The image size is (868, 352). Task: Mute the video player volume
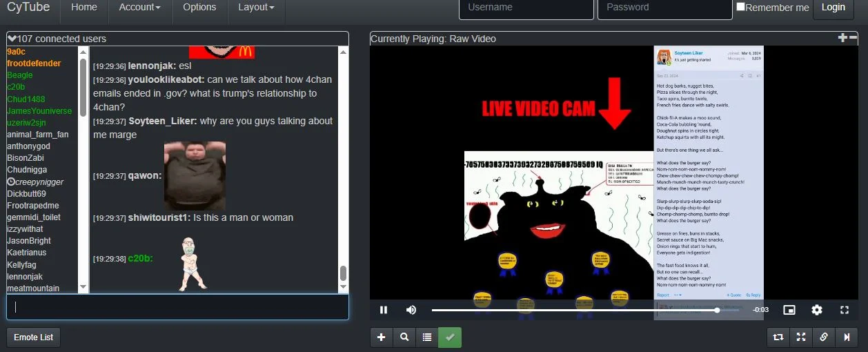(x=411, y=310)
